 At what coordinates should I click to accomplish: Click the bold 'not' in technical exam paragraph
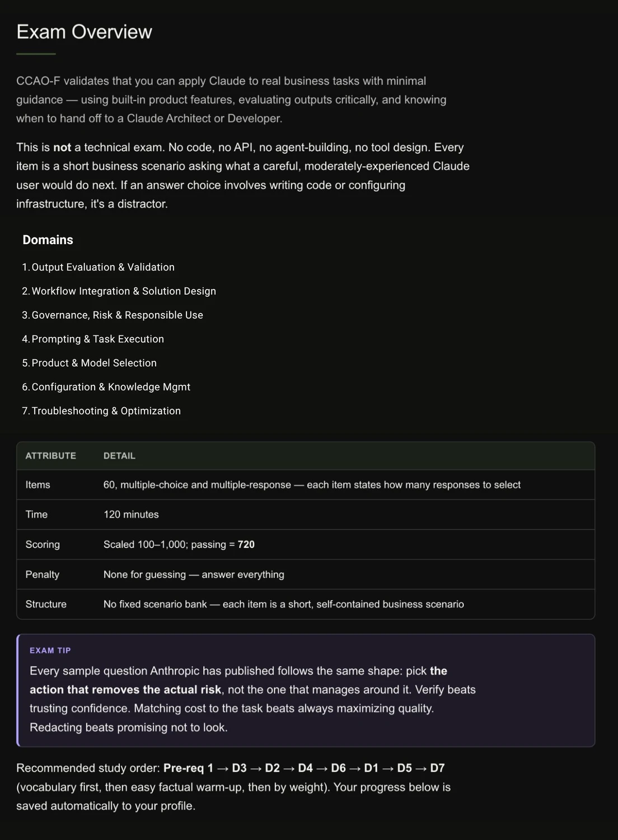pos(62,147)
